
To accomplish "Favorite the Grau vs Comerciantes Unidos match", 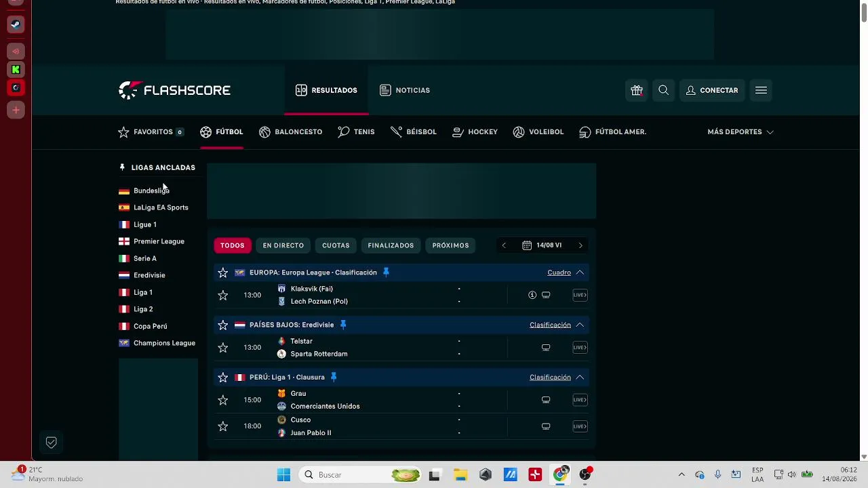I will pos(222,400).
